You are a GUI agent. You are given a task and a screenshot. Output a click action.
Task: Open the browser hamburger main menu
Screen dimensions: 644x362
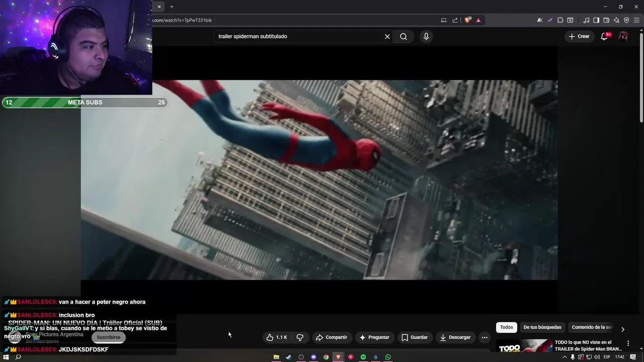point(636,20)
